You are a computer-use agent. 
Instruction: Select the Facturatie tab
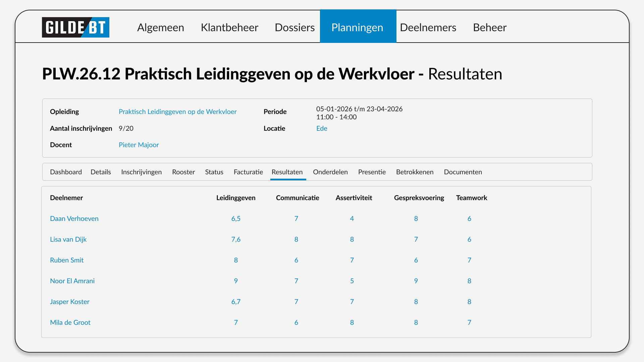pos(248,172)
